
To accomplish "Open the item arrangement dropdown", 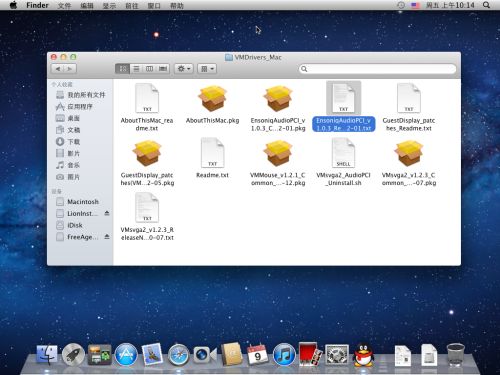I will [207, 69].
